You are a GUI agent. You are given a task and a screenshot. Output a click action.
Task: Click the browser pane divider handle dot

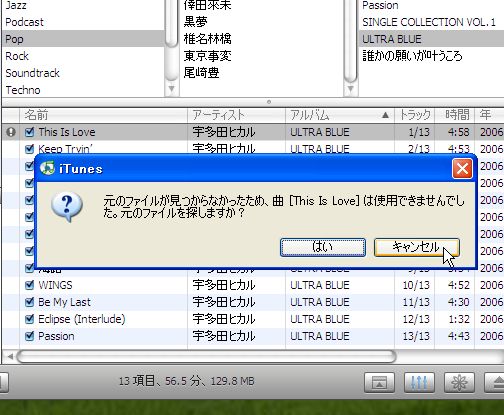tap(269, 102)
